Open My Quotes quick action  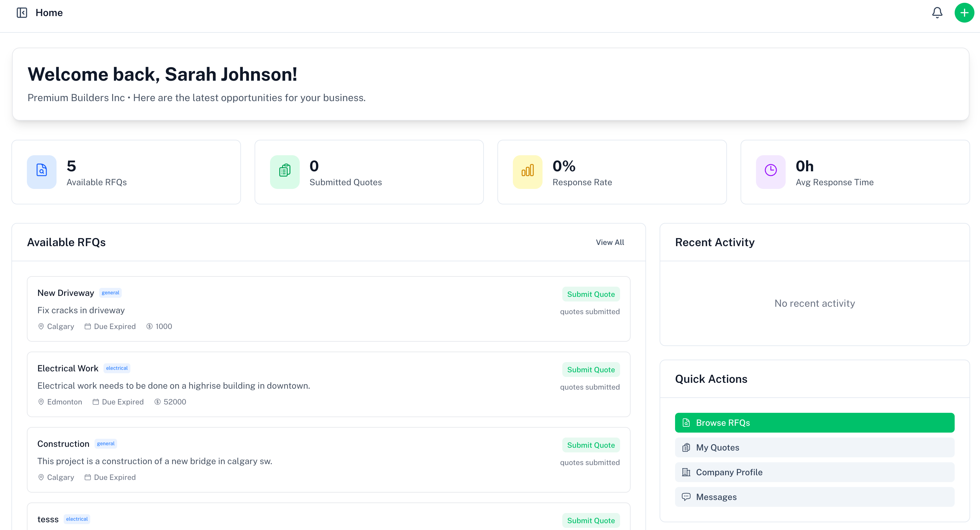pos(814,447)
